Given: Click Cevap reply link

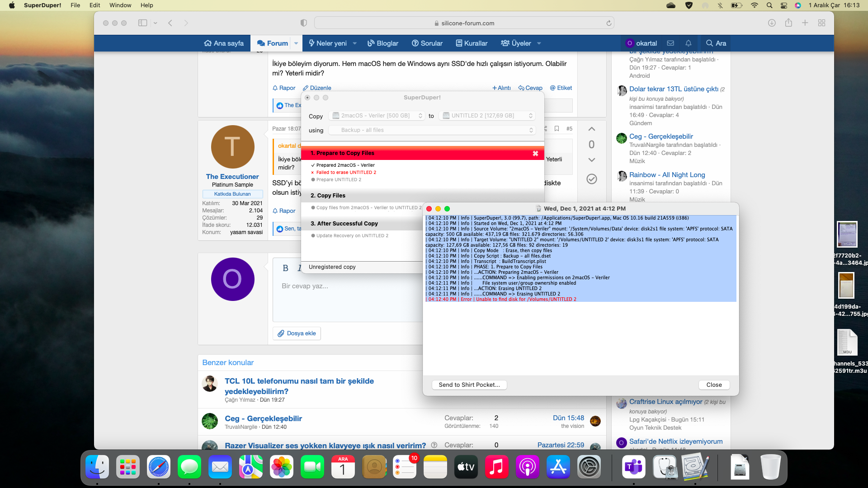Looking at the screenshot, I should tap(530, 88).
